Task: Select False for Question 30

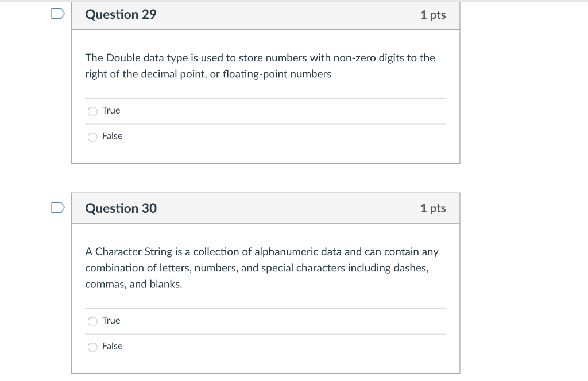Action: [92, 347]
